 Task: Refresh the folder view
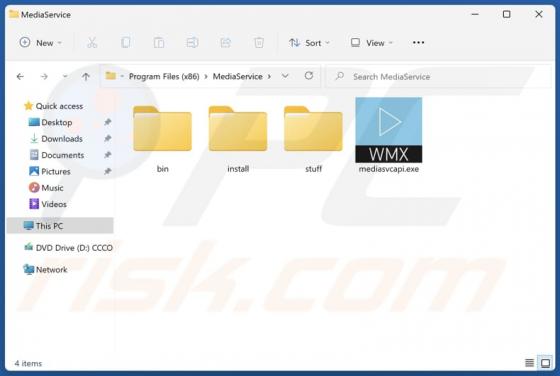[309, 76]
